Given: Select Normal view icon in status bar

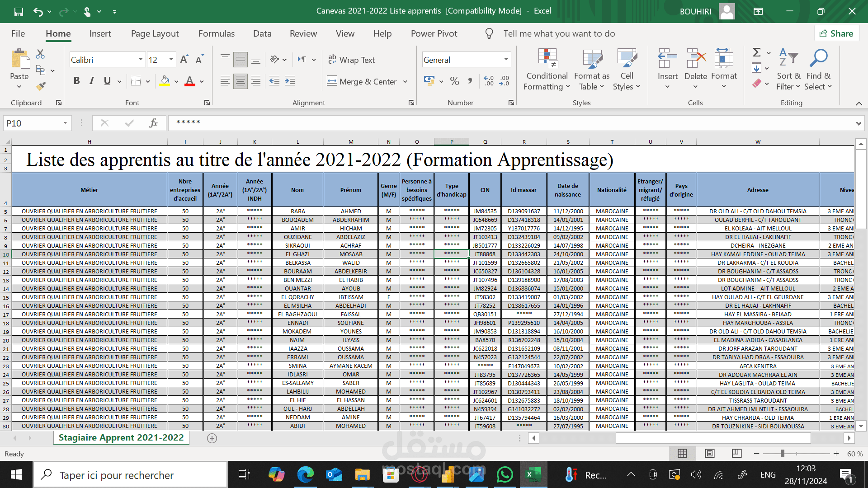Looking at the screenshot, I should click(682, 453).
